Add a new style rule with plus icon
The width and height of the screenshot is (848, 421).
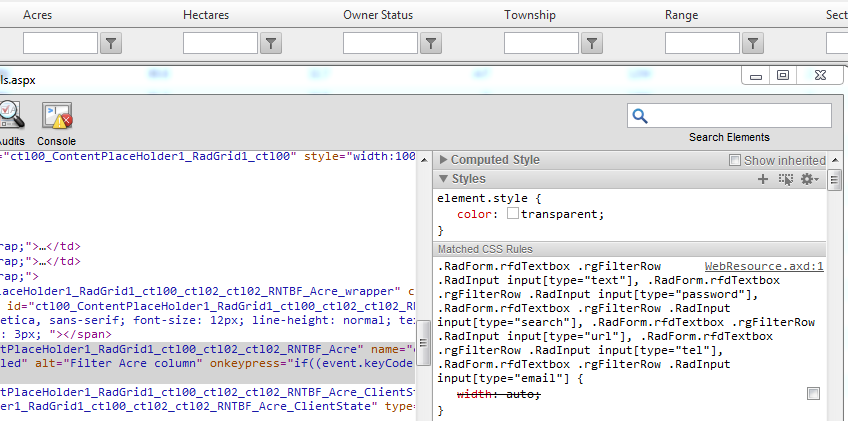tap(763, 179)
